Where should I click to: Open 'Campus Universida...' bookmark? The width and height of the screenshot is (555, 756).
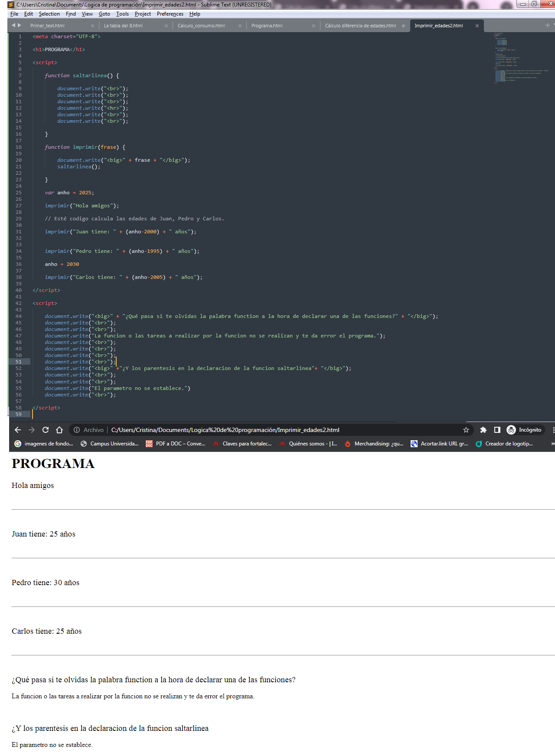[110, 444]
